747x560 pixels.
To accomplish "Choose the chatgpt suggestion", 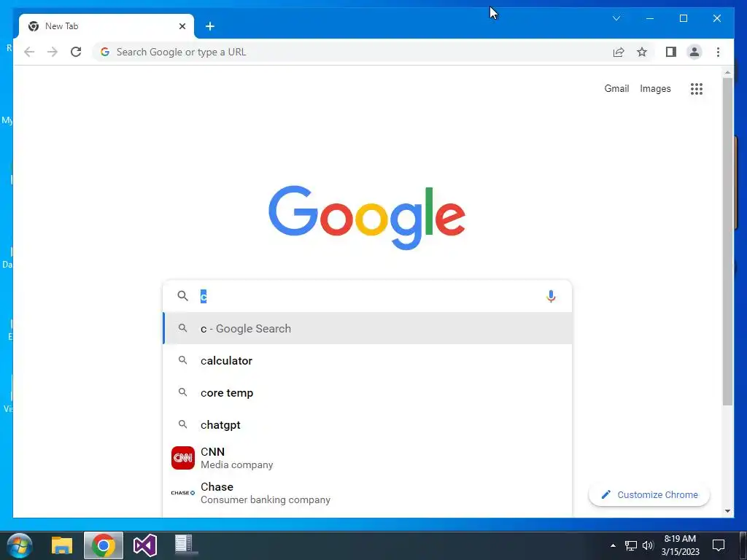I will point(367,425).
